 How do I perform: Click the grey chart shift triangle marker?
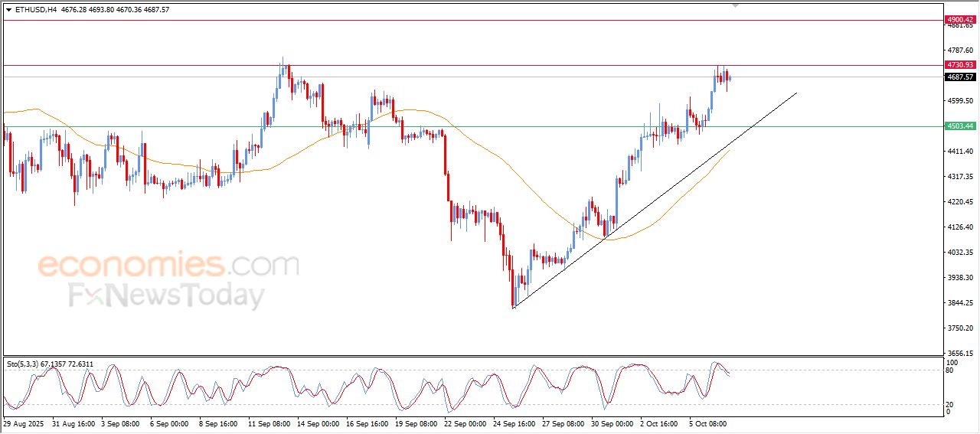(x=736, y=5)
